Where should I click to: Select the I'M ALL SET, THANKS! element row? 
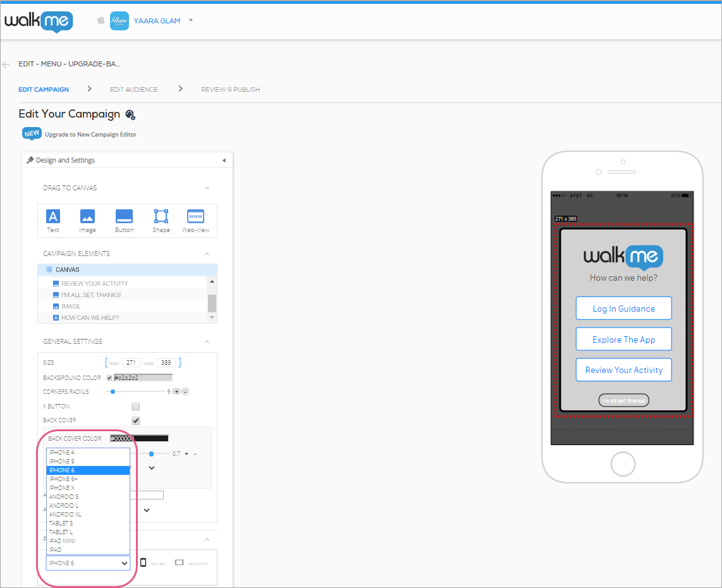[123, 295]
